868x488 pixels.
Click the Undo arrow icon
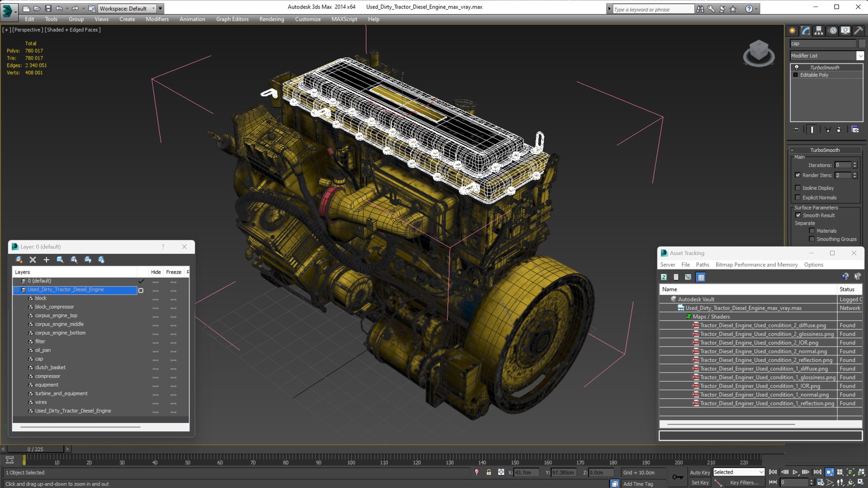(59, 8)
